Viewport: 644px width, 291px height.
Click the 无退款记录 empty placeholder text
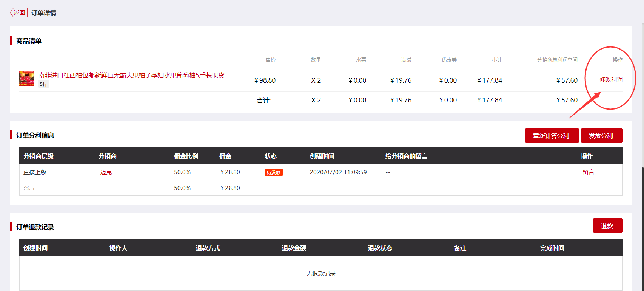click(x=321, y=273)
